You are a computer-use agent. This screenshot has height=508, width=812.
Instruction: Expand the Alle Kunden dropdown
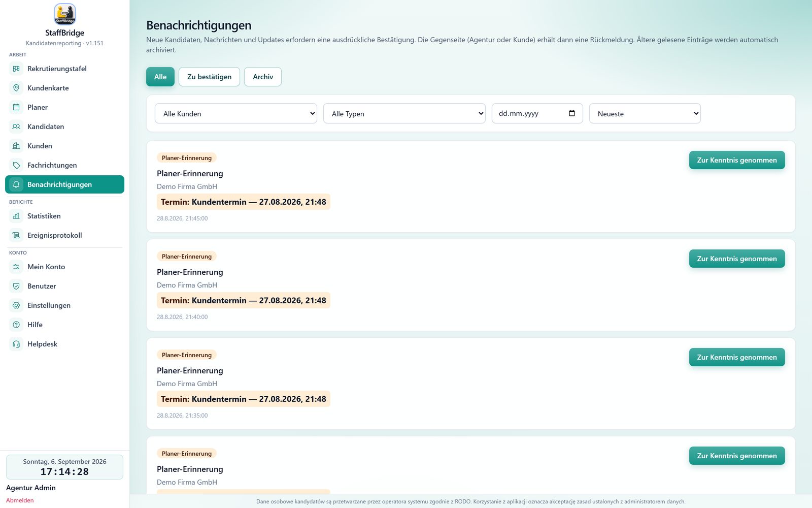pyautogui.click(x=236, y=113)
